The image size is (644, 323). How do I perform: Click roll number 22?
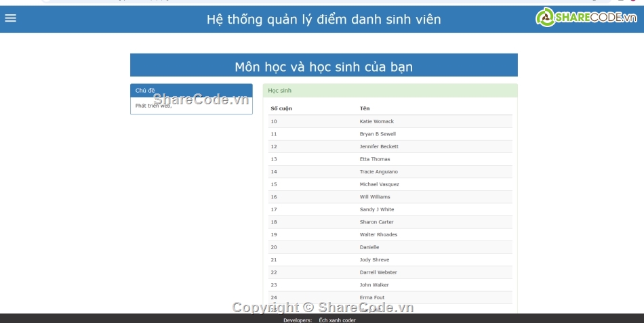274,272
